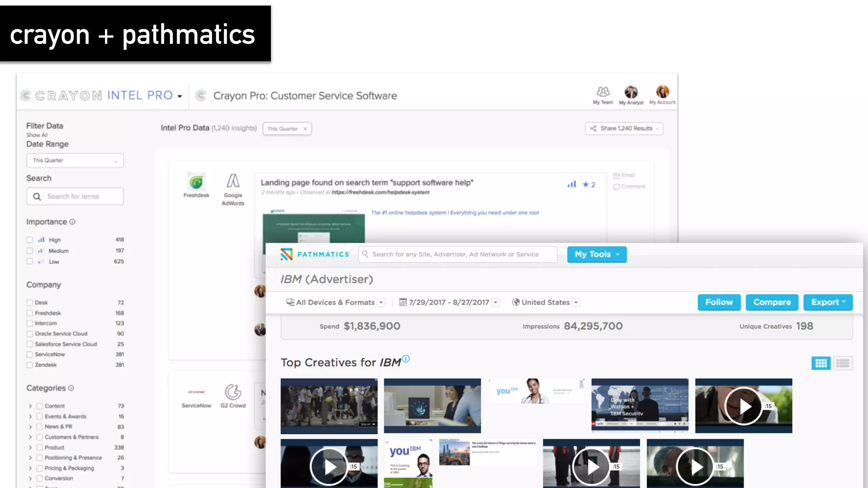Viewport: 868px width, 488px height.
Task: Open My Account avatar
Action: [662, 92]
